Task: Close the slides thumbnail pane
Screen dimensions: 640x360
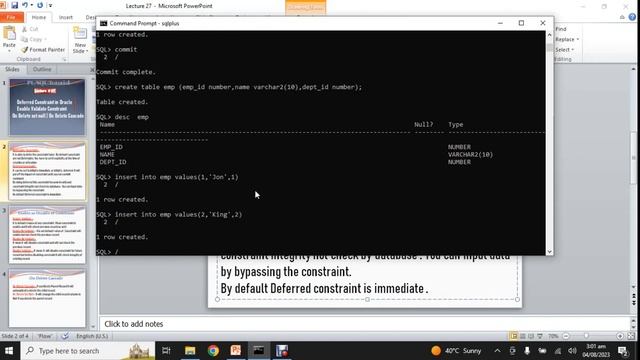Action: coord(92,70)
